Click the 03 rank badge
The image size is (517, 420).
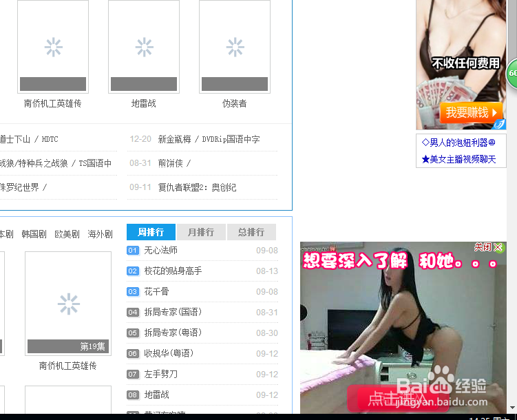coord(133,292)
